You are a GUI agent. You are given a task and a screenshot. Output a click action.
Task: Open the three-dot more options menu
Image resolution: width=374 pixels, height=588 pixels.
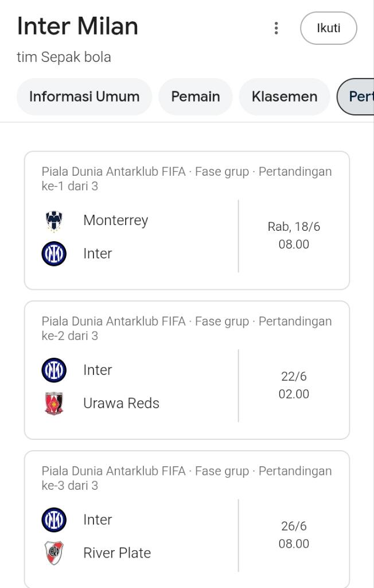pyautogui.click(x=276, y=28)
